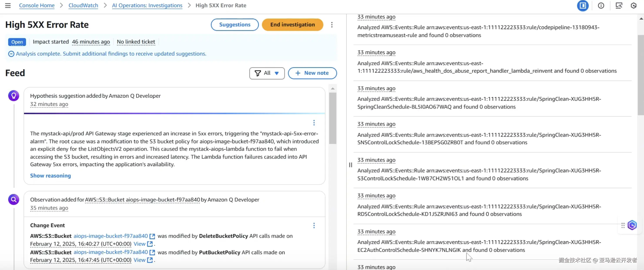Open the Change Event three-dot menu
This screenshot has height=270, width=644.
click(314, 225)
